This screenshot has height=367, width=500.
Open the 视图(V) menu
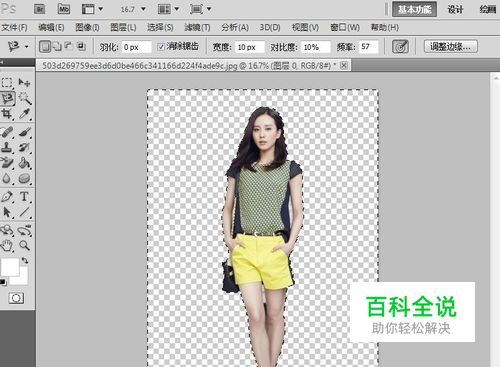tap(305, 27)
